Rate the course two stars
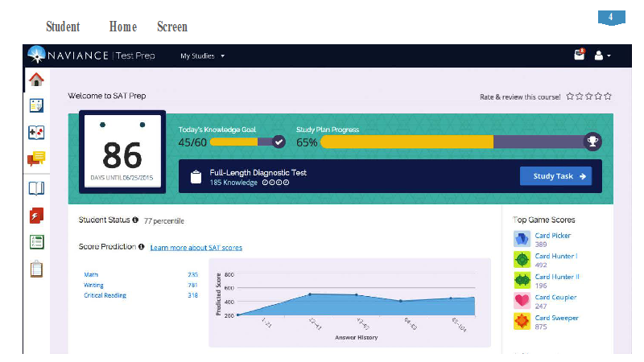Screen dimensions: 644x362 tap(580, 97)
